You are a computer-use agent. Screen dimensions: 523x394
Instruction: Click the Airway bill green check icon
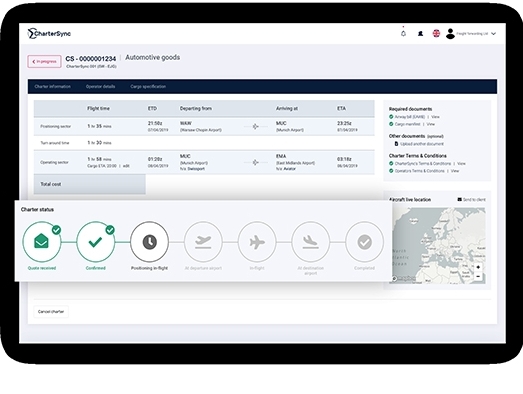pos(391,117)
